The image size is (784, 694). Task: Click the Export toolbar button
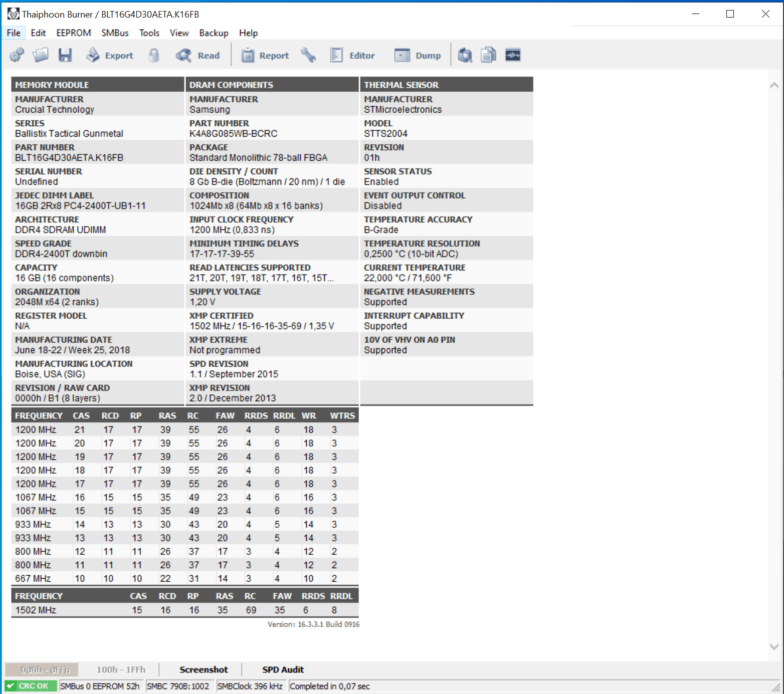point(110,55)
